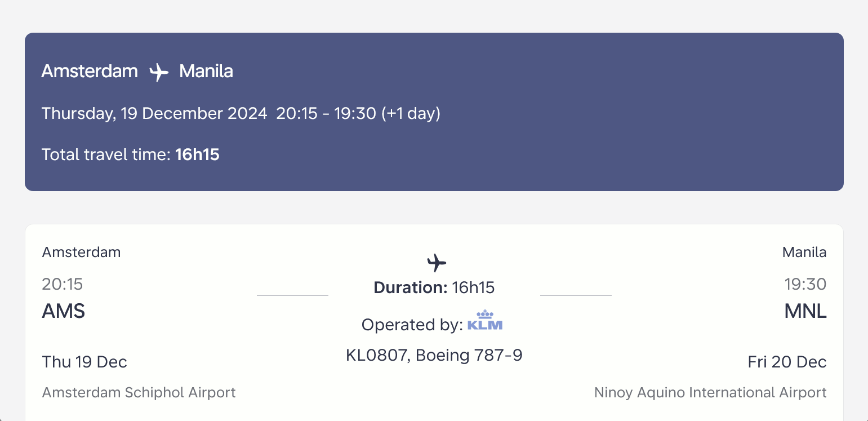The image size is (868, 421).
Task: Click the KLM airline logo
Action: [x=485, y=320]
